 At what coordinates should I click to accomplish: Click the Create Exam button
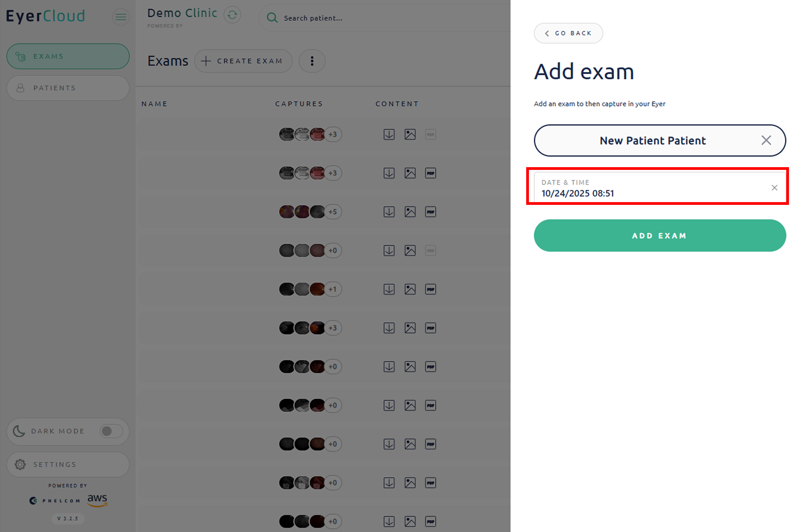[243, 61]
